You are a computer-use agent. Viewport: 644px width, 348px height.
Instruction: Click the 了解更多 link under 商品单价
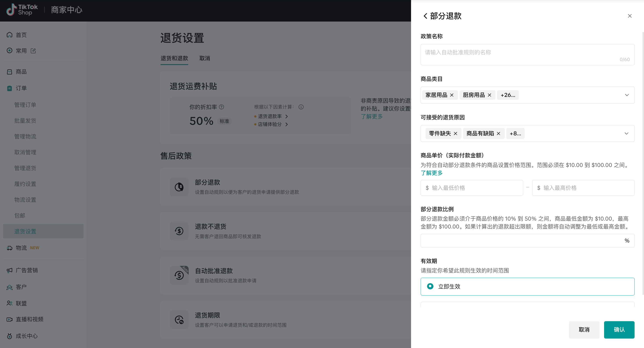pyautogui.click(x=431, y=173)
